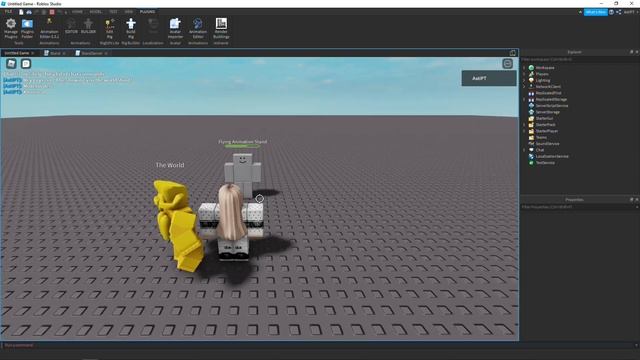Expand the Chat node

coord(524,150)
